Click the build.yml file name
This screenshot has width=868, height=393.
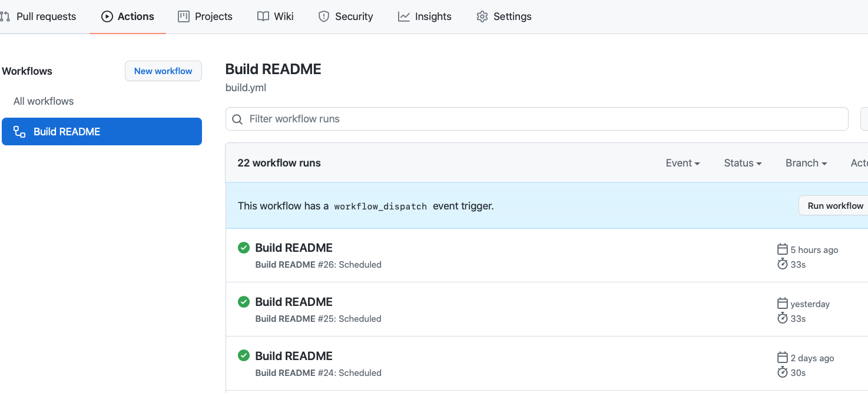point(246,88)
